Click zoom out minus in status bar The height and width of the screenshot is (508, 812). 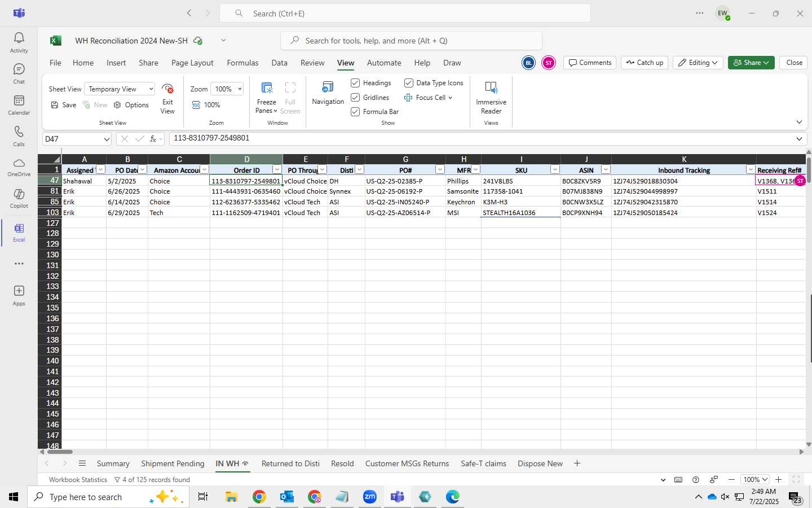tap(731, 480)
